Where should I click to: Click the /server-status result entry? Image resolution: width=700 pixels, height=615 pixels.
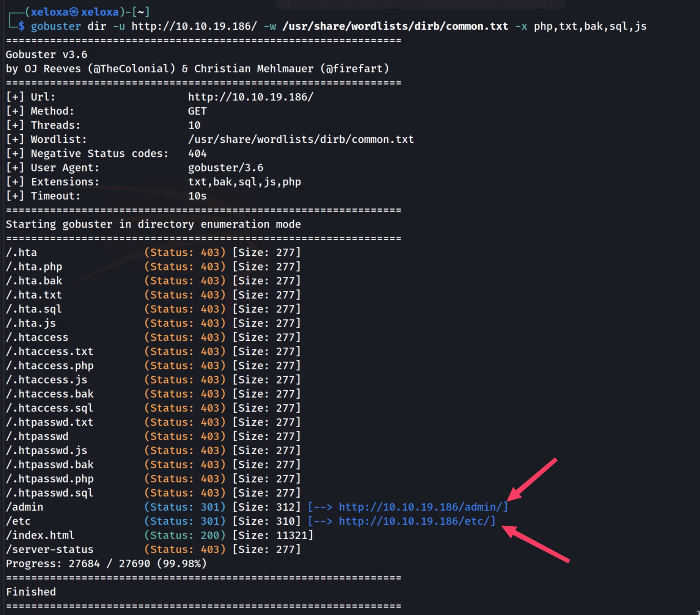pyautogui.click(x=49, y=549)
